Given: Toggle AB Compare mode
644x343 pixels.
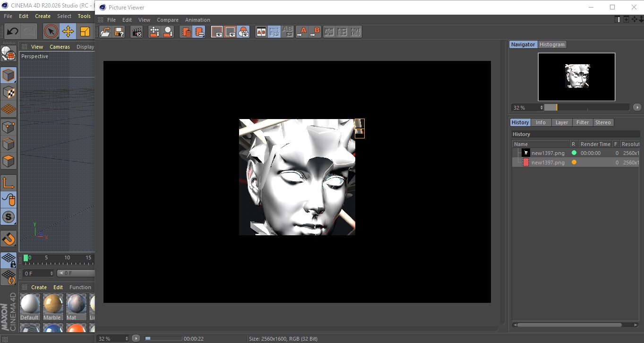Looking at the screenshot, I should click(261, 32).
